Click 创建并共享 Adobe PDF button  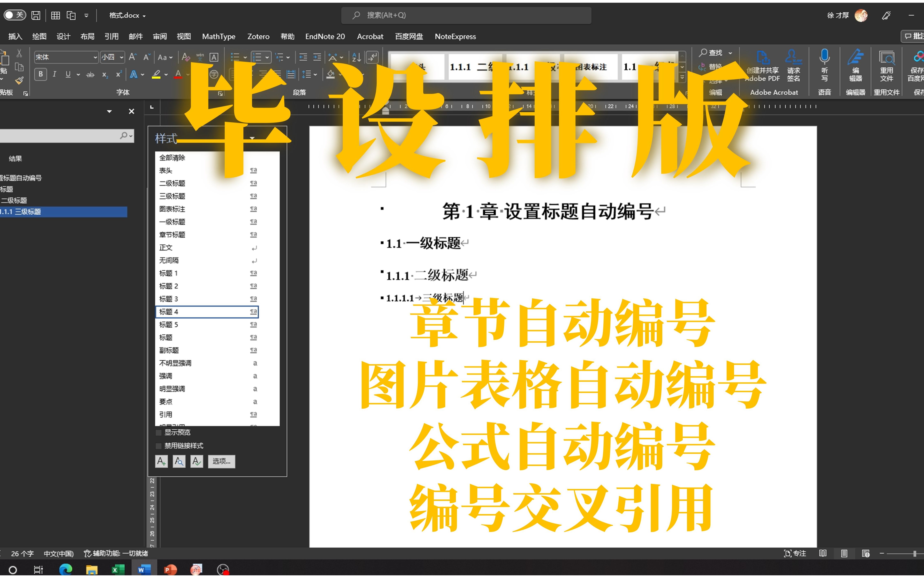click(762, 66)
